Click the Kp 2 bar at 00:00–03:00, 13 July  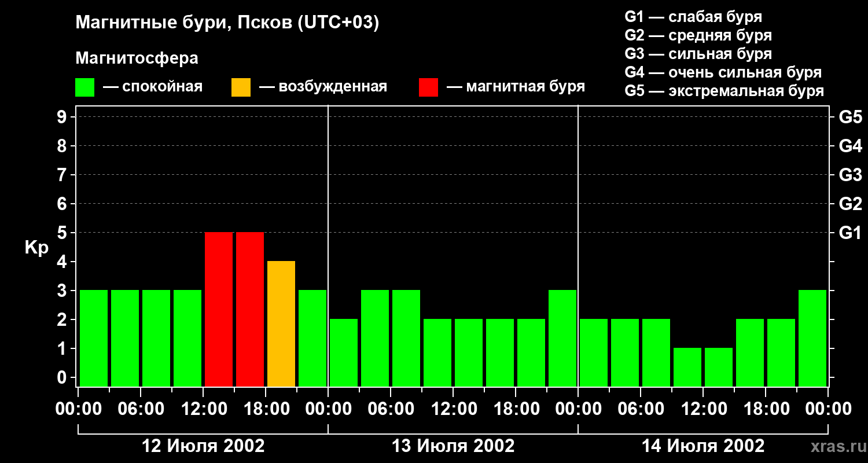tap(344, 352)
